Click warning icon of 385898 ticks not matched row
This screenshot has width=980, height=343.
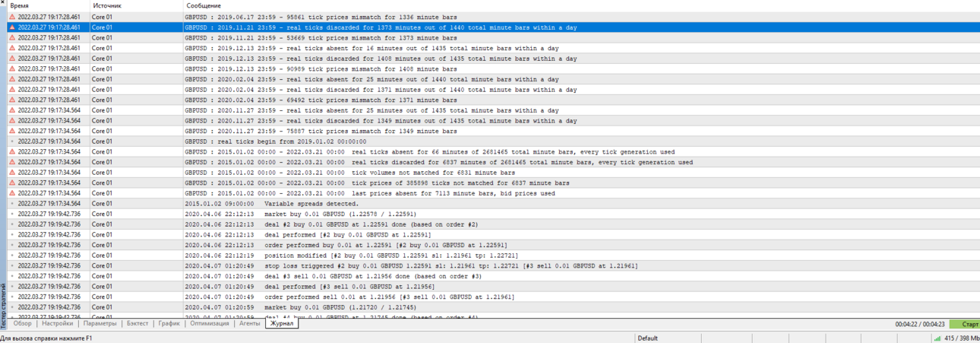coord(12,183)
